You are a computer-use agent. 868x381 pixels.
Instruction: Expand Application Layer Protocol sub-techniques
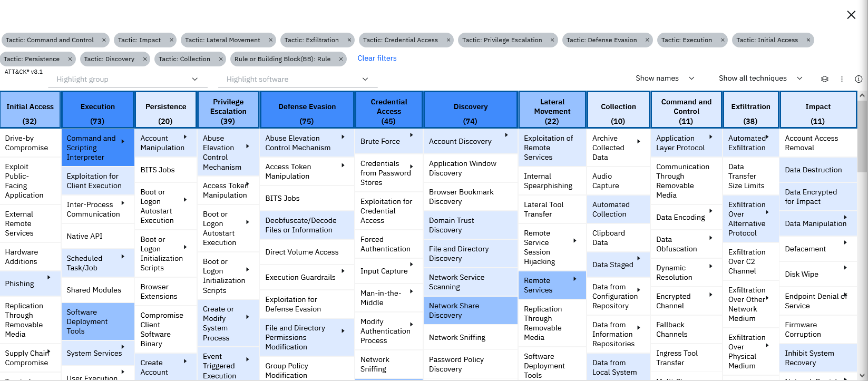pyautogui.click(x=711, y=137)
